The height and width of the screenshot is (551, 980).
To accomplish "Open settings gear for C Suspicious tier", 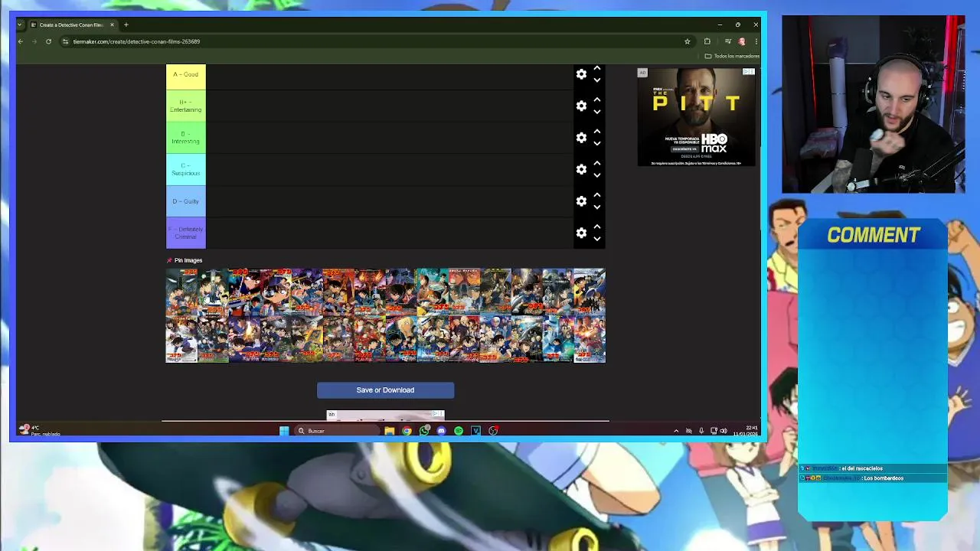I will [581, 169].
